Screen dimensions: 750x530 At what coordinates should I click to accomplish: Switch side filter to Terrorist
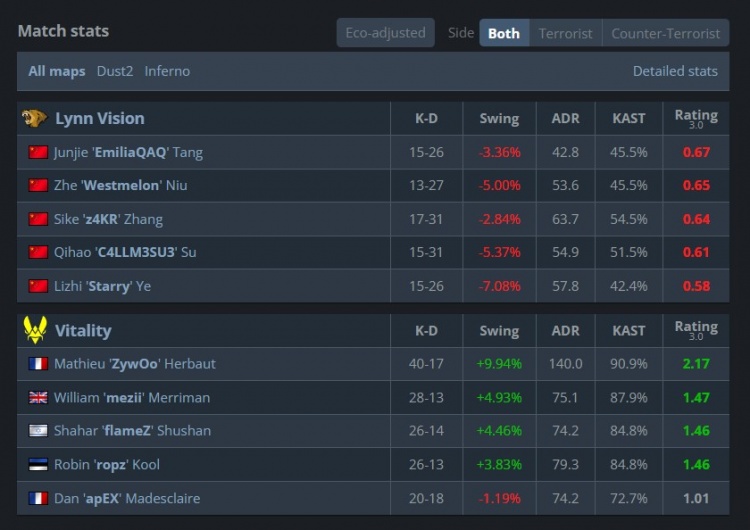(x=565, y=33)
